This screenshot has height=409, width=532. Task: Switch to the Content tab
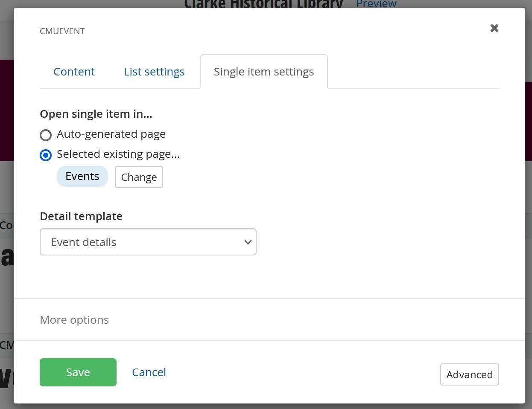[74, 72]
